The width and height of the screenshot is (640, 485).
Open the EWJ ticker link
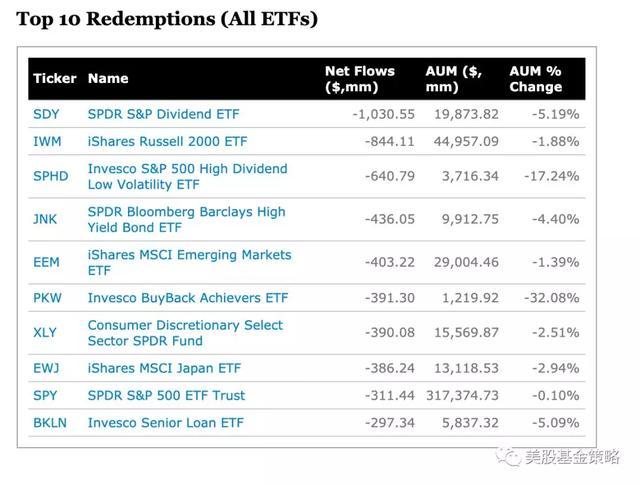[47, 369]
